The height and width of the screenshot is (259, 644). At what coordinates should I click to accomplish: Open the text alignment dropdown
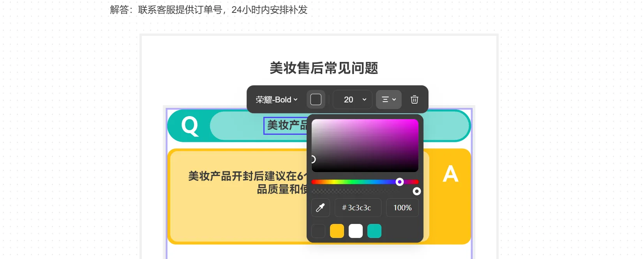click(x=389, y=100)
